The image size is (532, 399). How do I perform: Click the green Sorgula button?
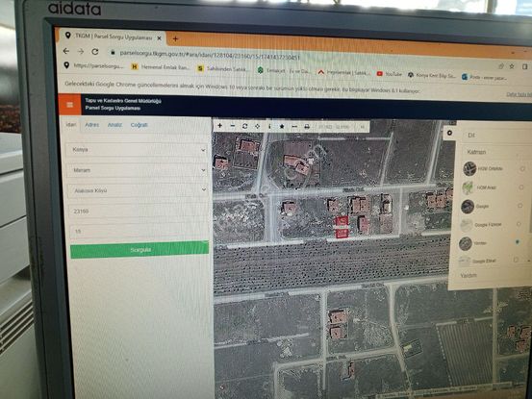[x=139, y=250]
